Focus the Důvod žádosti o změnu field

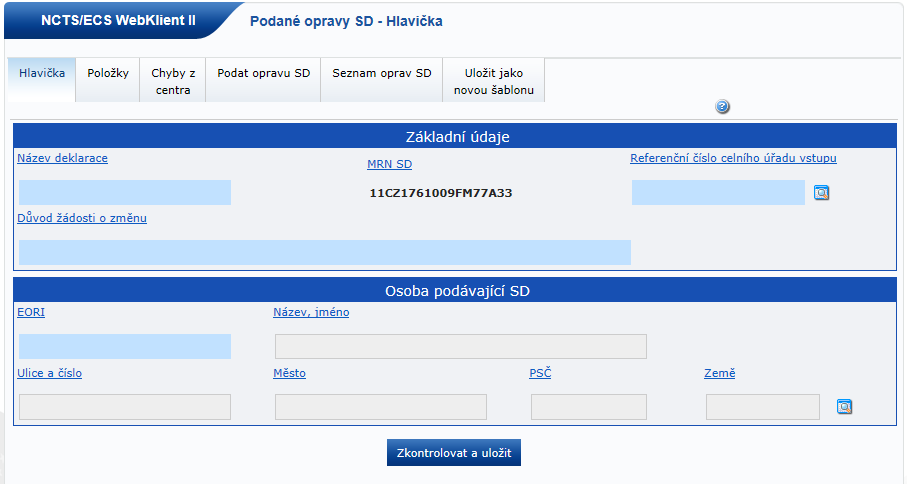pyautogui.click(x=325, y=252)
